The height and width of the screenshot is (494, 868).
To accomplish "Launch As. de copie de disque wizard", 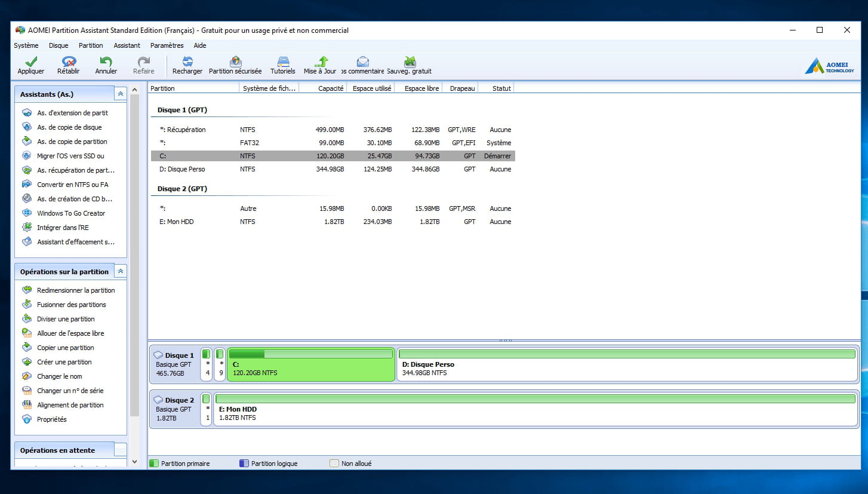I will click(69, 127).
